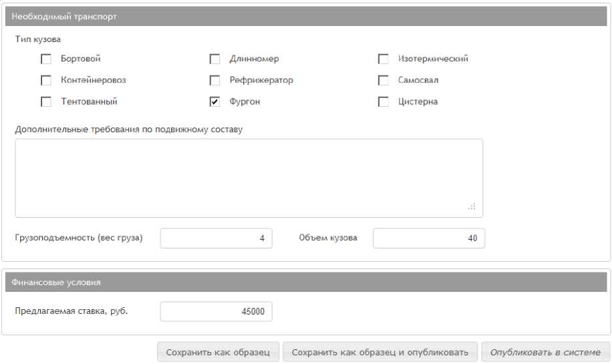612x364 pixels.
Task: Check the Бортовой body type checkbox
Action: [x=46, y=59]
